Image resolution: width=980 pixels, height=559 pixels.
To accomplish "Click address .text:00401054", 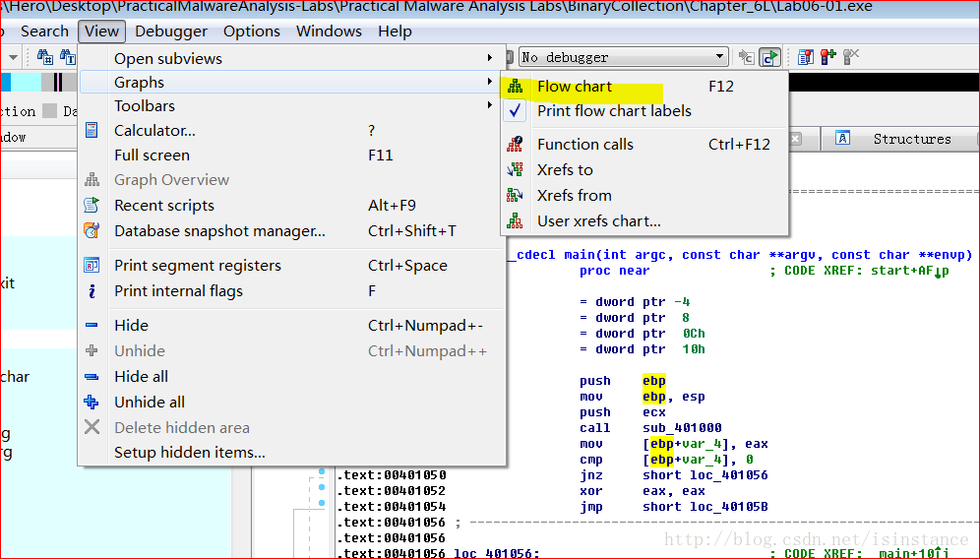I will point(392,507).
